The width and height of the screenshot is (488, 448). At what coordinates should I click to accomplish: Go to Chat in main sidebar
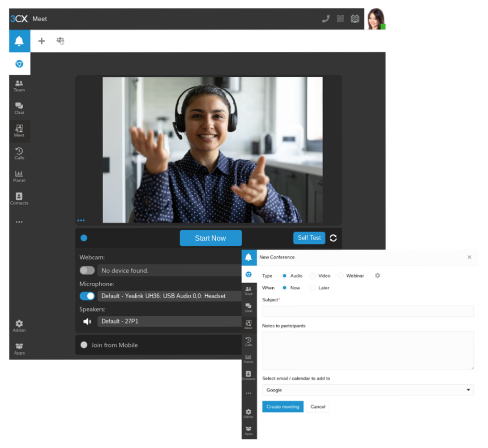19,108
